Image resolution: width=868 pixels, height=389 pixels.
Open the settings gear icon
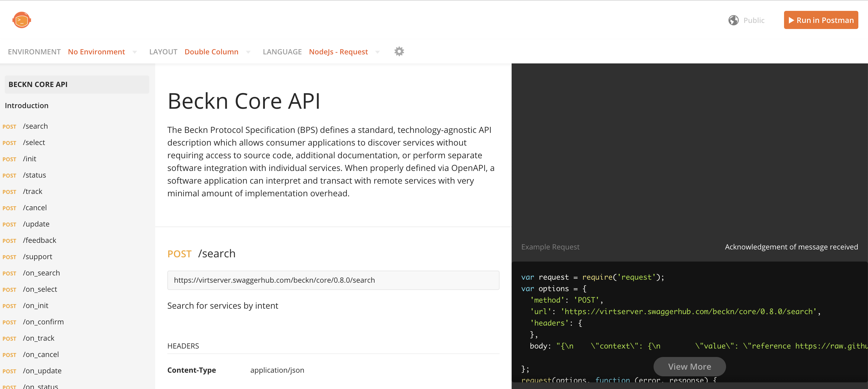coord(399,52)
